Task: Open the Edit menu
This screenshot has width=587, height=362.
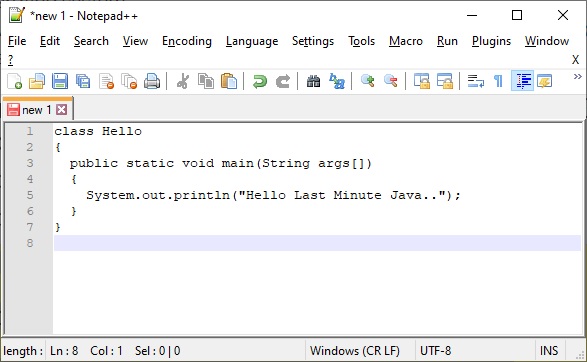Action: 50,41
